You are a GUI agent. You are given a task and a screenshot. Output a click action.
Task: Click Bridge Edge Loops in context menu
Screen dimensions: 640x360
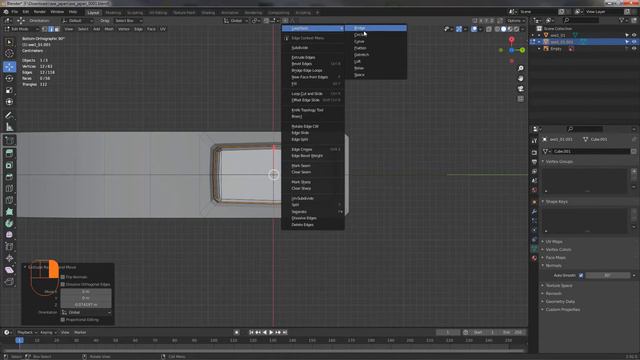[x=313, y=71]
